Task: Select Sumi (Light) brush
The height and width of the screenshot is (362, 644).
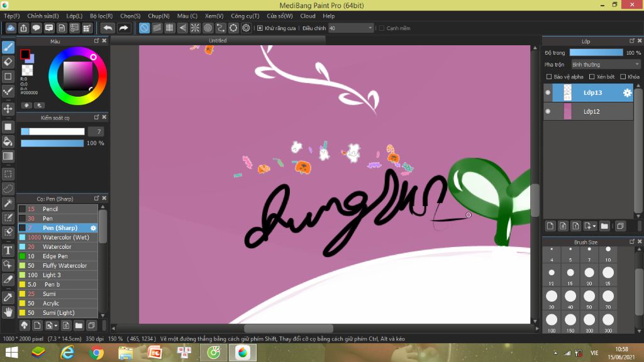Action: [x=58, y=313]
